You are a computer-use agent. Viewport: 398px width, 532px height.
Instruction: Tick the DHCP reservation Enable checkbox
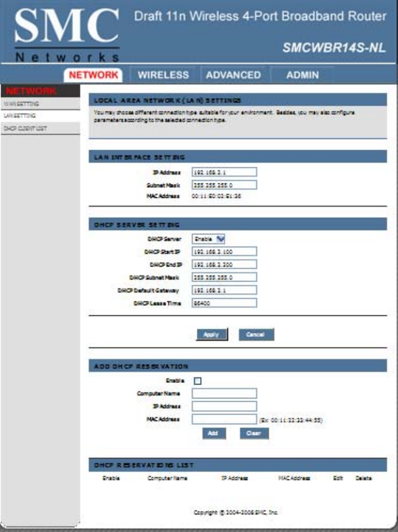197,381
